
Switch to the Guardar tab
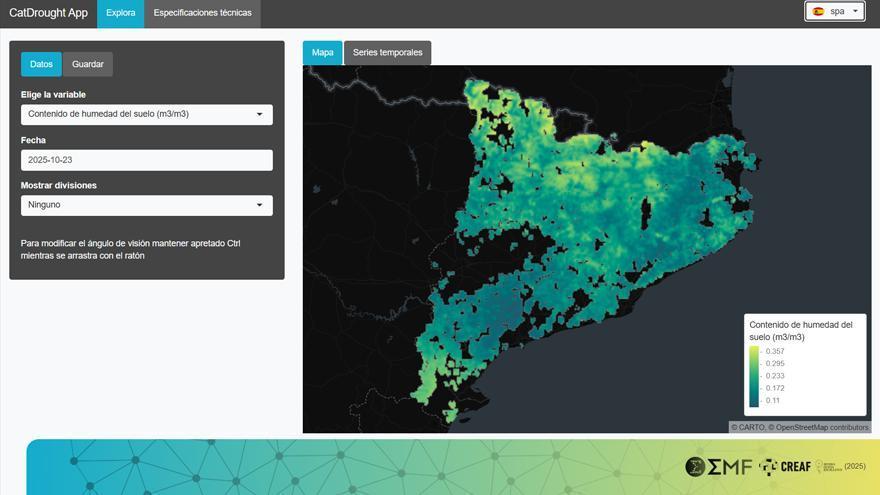[x=88, y=64]
